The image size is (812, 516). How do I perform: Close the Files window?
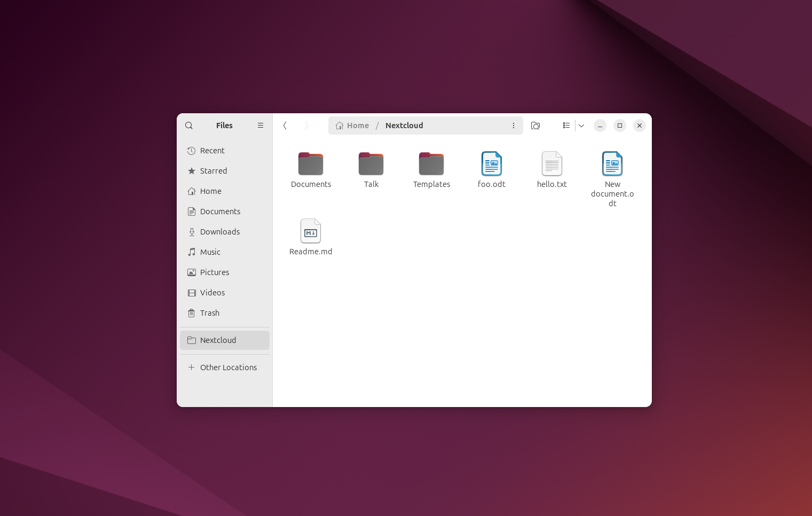[x=640, y=126]
